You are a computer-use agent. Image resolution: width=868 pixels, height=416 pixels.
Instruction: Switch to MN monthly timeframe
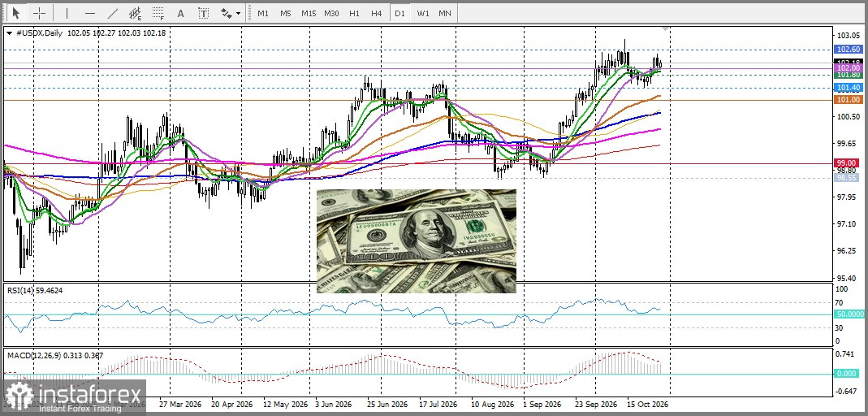point(444,13)
